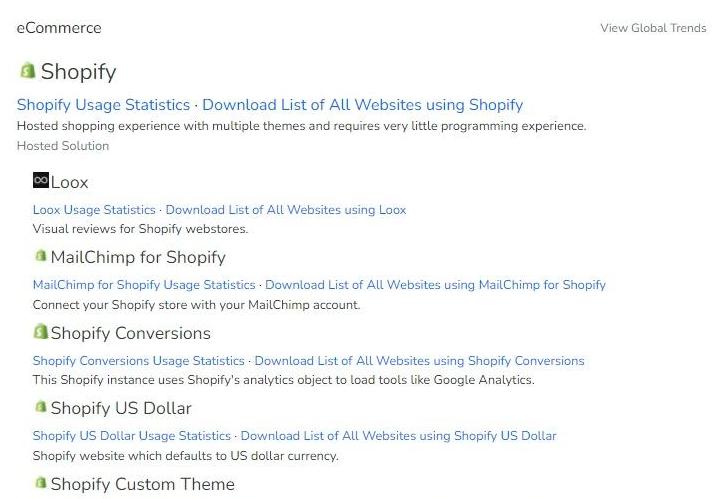Open Loox Usage Statistics link

94,210
